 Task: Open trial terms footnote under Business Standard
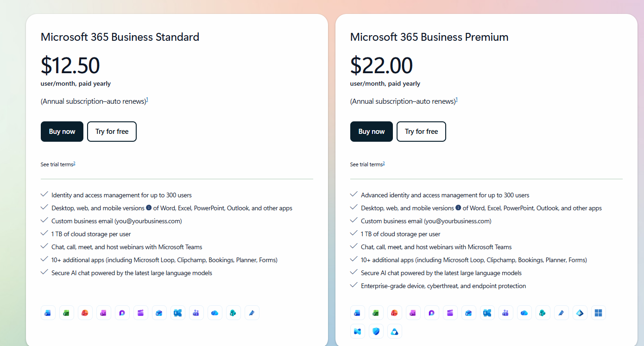coord(74,164)
